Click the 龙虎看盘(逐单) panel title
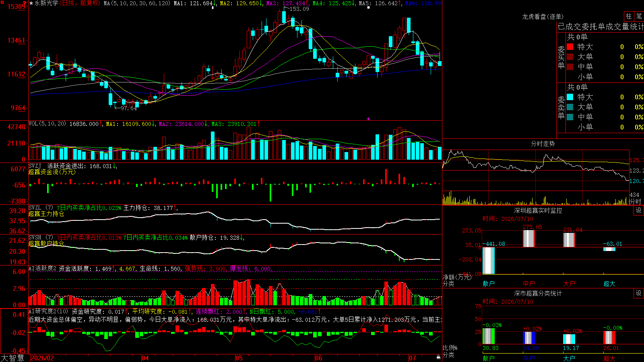 tap(543, 16)
